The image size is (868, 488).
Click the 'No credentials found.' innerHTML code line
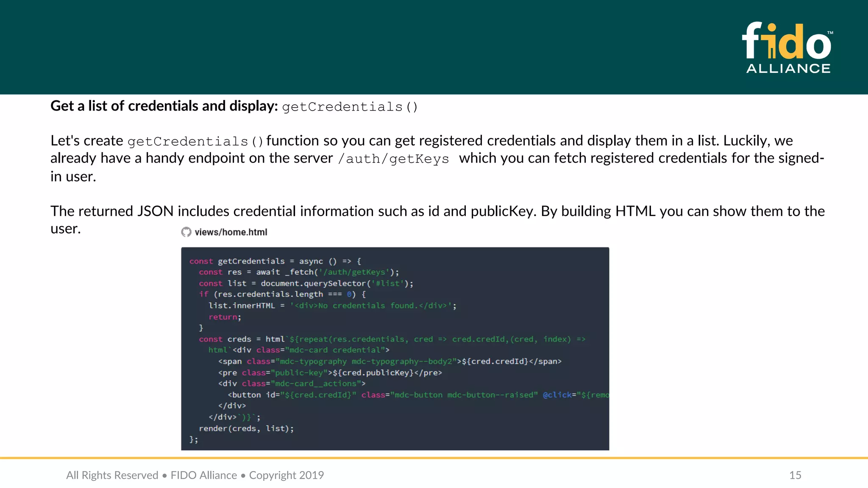[x=332, y=306]
